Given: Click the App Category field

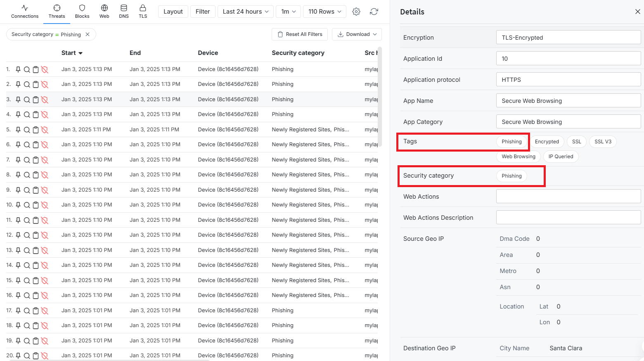Looking at the screenshot, I should (568, 121).
